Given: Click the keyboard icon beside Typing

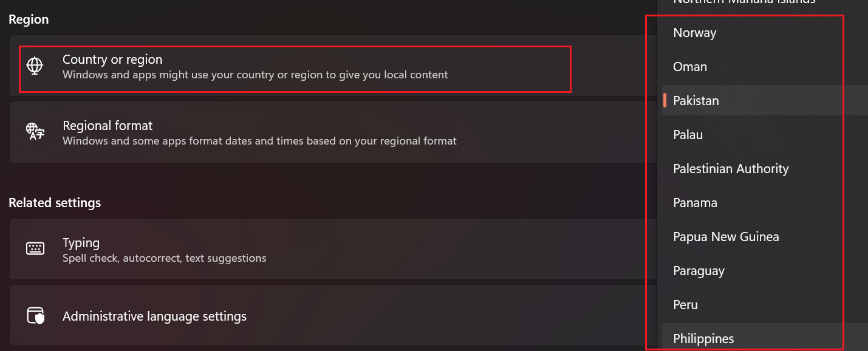Looking at the screenshot, I should [x=35, y=248].
